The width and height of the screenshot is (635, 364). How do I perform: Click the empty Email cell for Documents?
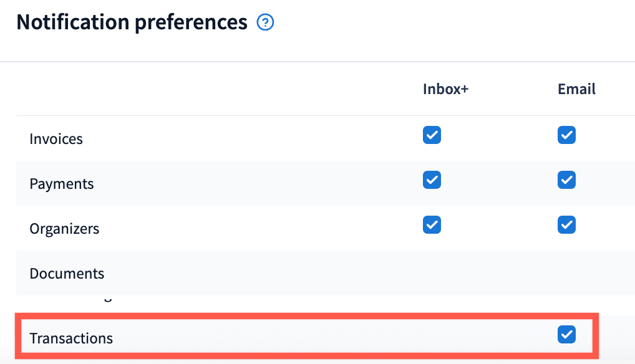point(566,274)
